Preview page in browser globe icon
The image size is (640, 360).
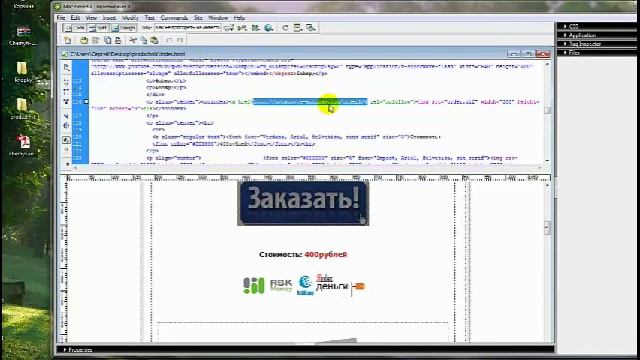[x=269, y=28]
